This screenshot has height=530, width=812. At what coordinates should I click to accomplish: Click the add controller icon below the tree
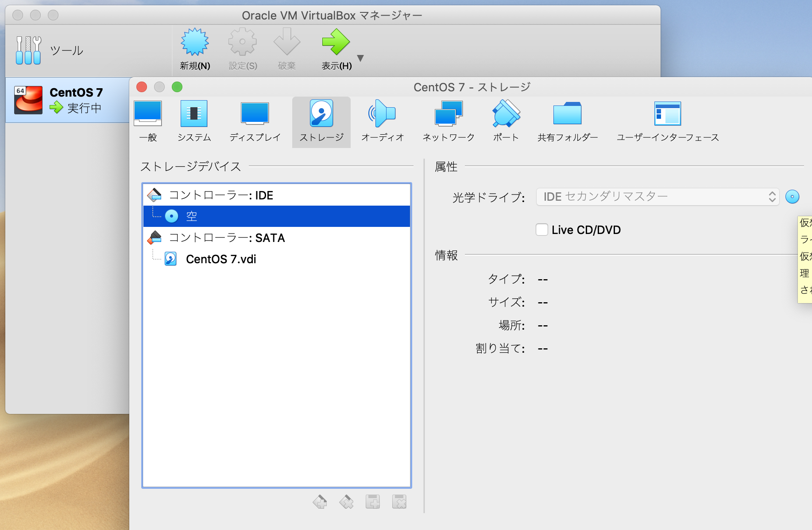click(x=320, y=502)
